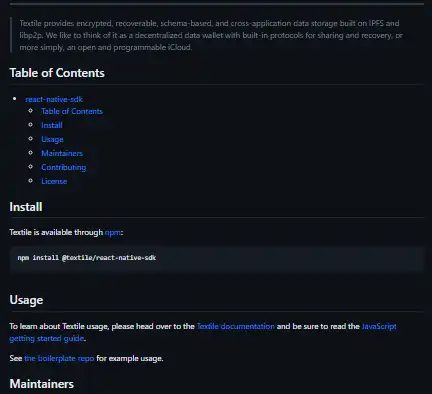Open the Textile documentation link
The image size is (432, 394).
point(235,326)
